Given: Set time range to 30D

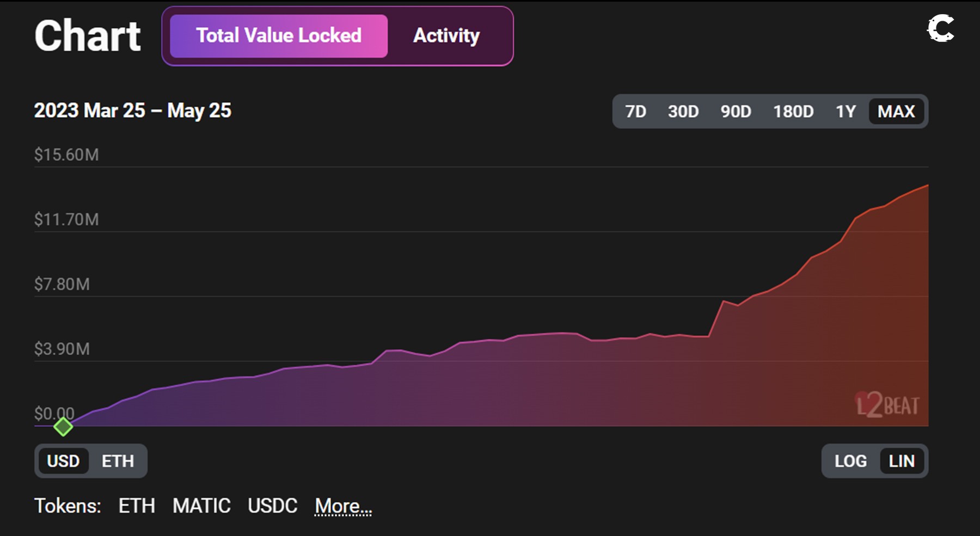Looking at the screenshot, I should 683,112.
